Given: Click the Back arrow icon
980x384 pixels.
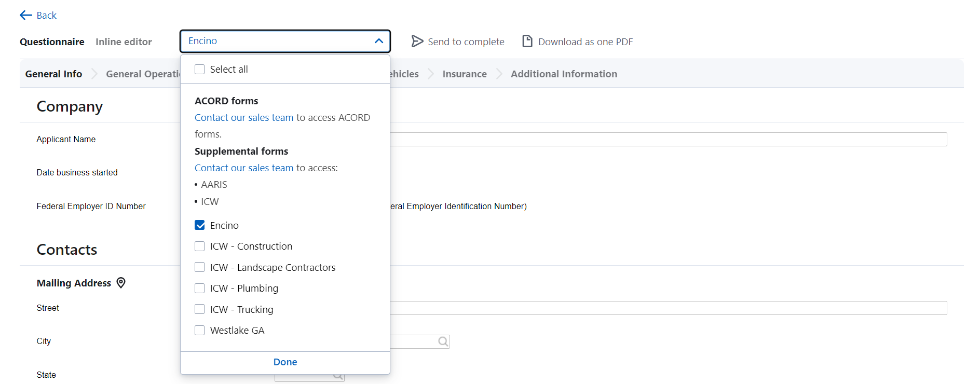Looking at the screenshot, I should click(25, 15).
